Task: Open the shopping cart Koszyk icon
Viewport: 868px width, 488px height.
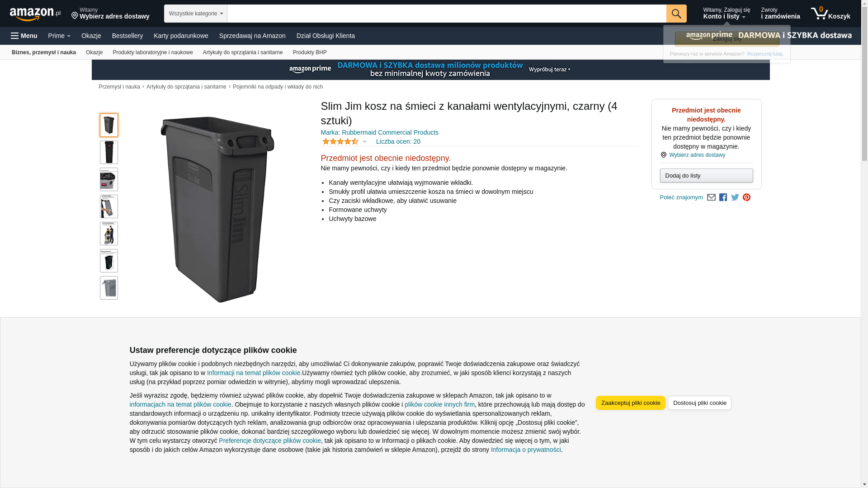Action: pyautogui.click(x=830, y=14)
